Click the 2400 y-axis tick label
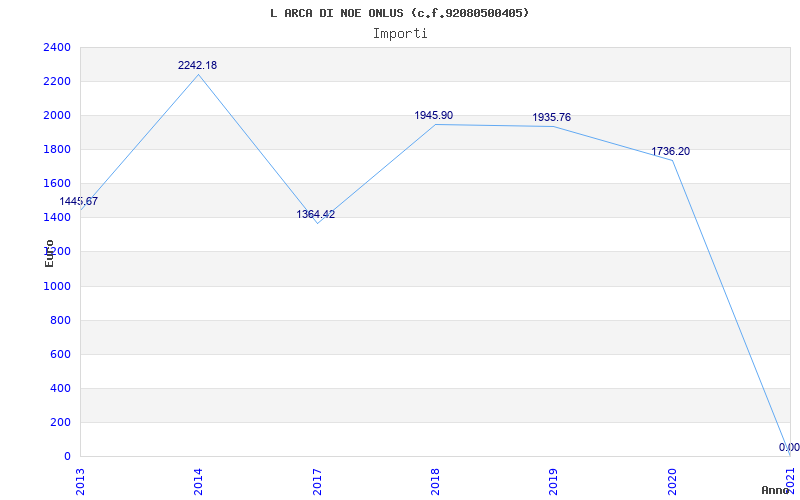The image size is (800, 500). point(57,47)
